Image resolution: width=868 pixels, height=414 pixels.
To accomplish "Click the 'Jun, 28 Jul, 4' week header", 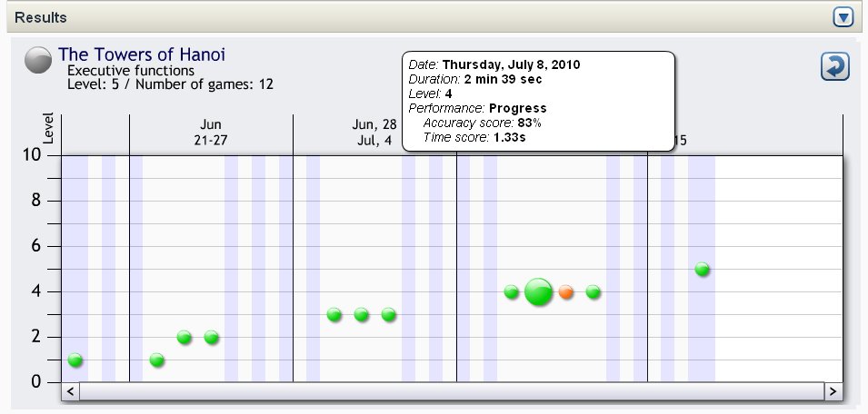I will point(374,133).
